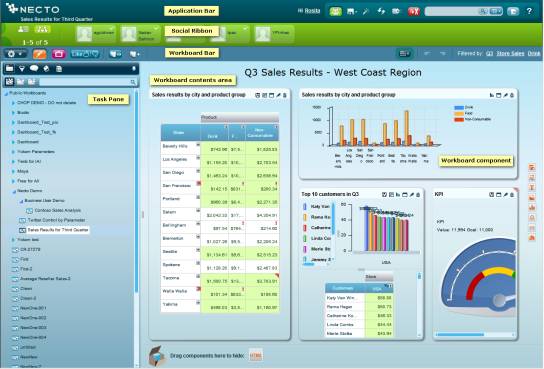The height and width of the screenshot is (369, 544).
Task: Toggle the grid view icon beside task pane search
Action: (x=9, y=82)
